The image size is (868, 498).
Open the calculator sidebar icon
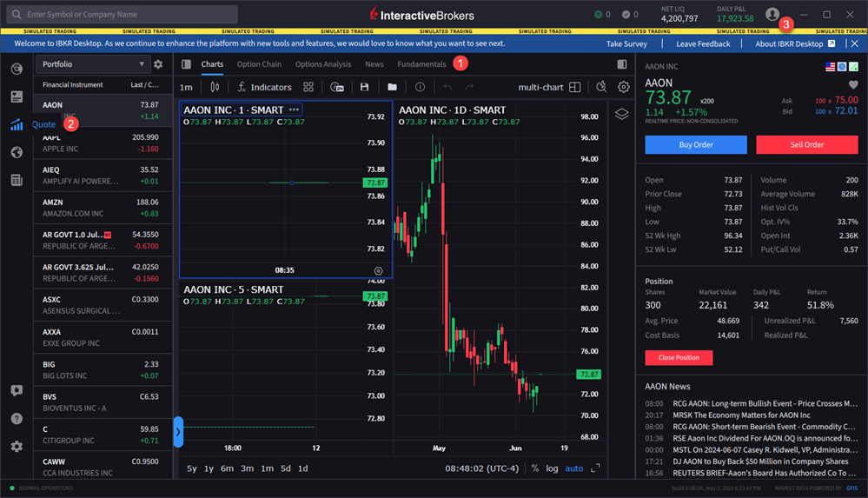point(17,180)
